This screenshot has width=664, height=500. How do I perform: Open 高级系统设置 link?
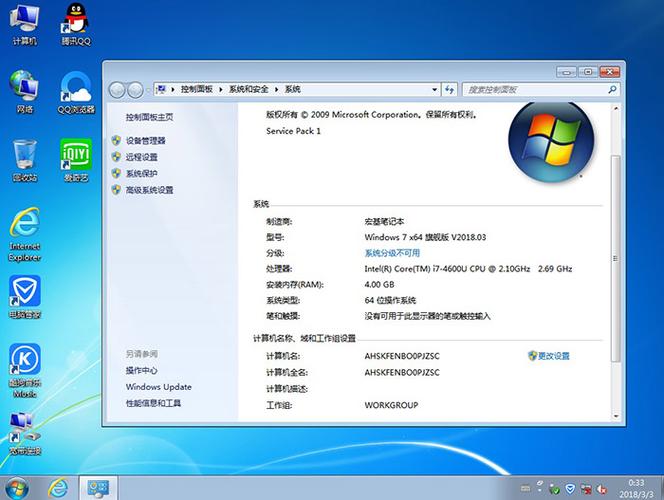pyautogui.click(x=149, y=190)
